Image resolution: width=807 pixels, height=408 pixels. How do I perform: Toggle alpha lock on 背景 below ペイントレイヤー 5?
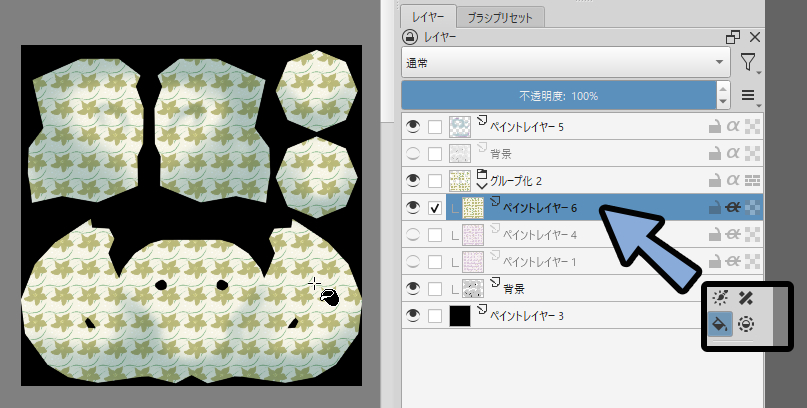[752, 153]
